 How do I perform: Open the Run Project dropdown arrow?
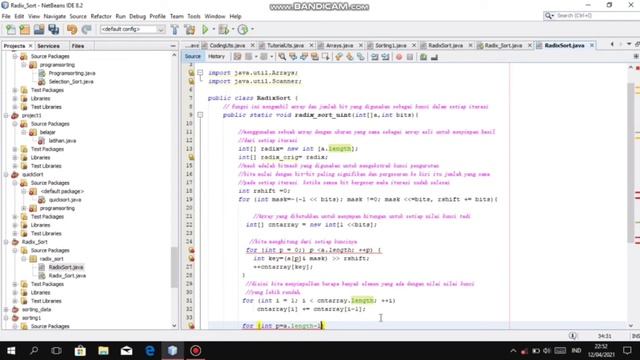tap(213, 29)
